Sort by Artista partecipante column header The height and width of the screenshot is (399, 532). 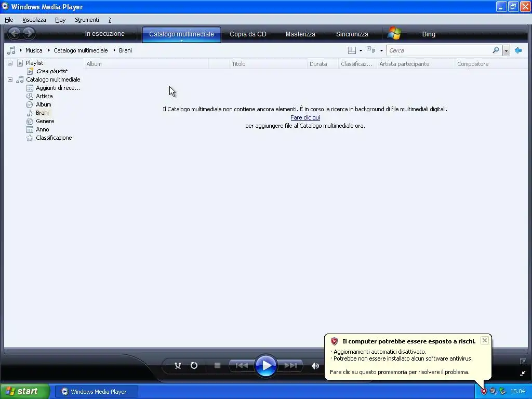pyautogui.click(x=416, y=64)
